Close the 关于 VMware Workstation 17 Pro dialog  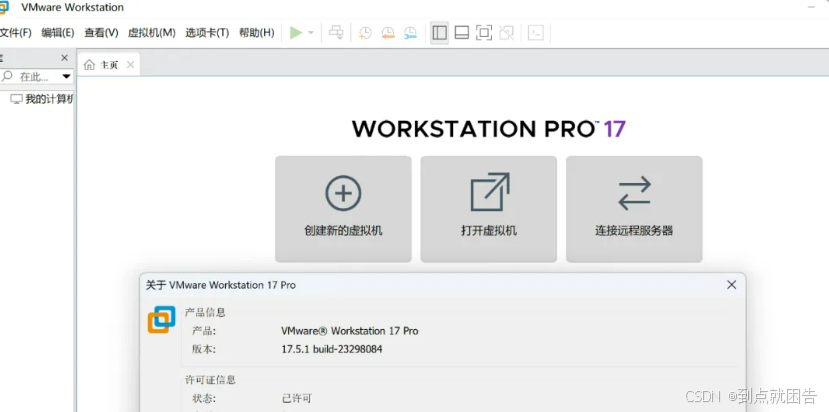(731, 285)
